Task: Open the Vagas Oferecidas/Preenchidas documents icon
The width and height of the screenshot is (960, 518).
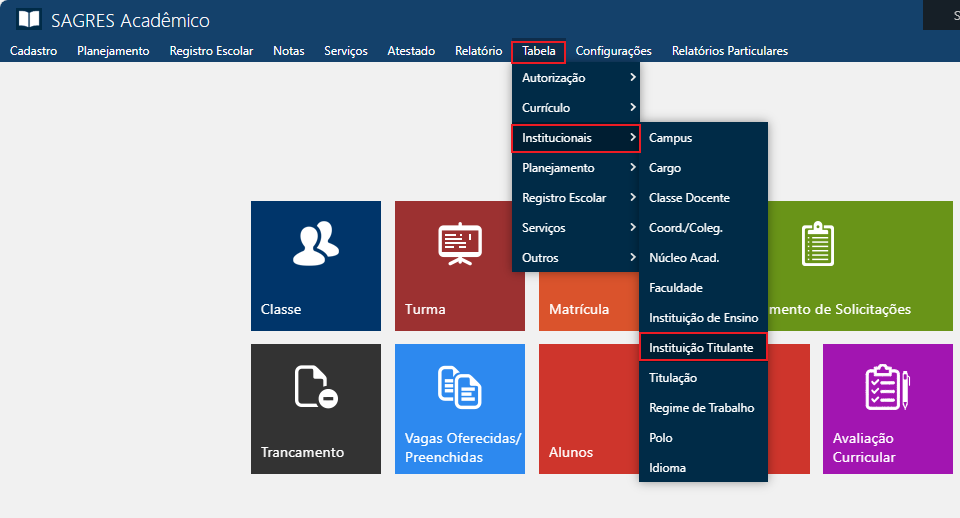Action: click(x=460, y=388)
